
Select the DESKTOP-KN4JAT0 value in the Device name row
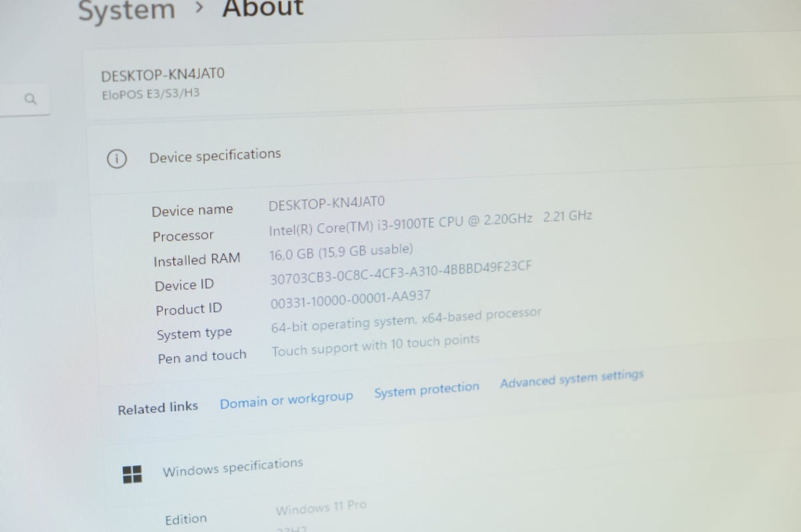point(327,203)
